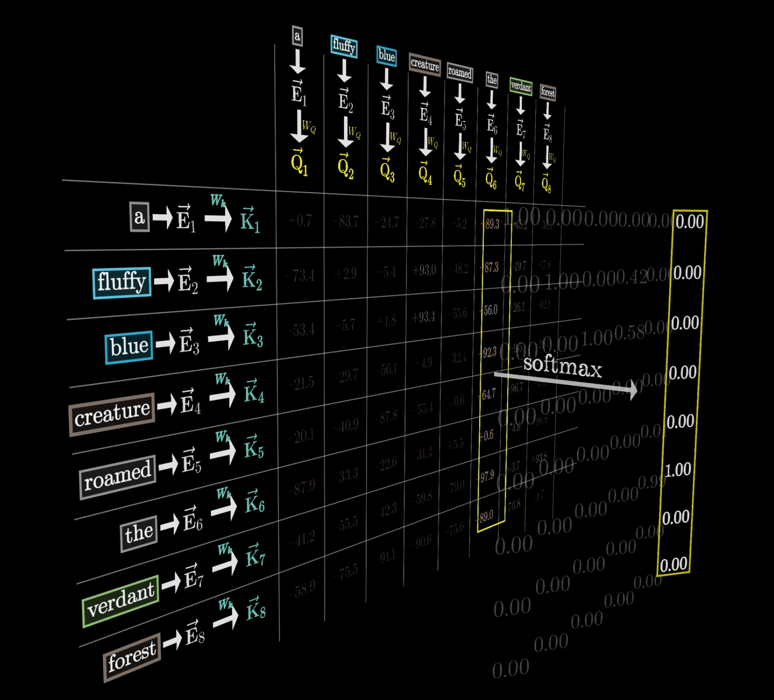Click the highlighted score 92.3 in the Q6 column
The image size is (774, 700).
tap(488, 352)
